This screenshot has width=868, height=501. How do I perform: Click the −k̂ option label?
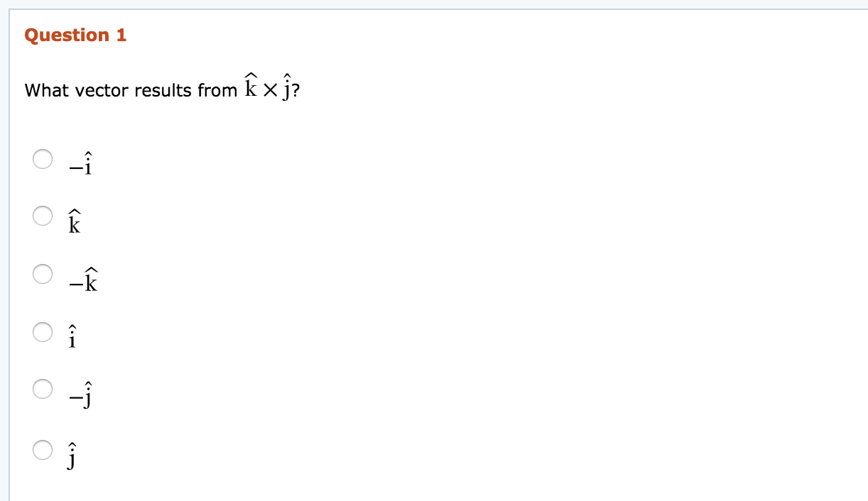(x=82, y=279)
